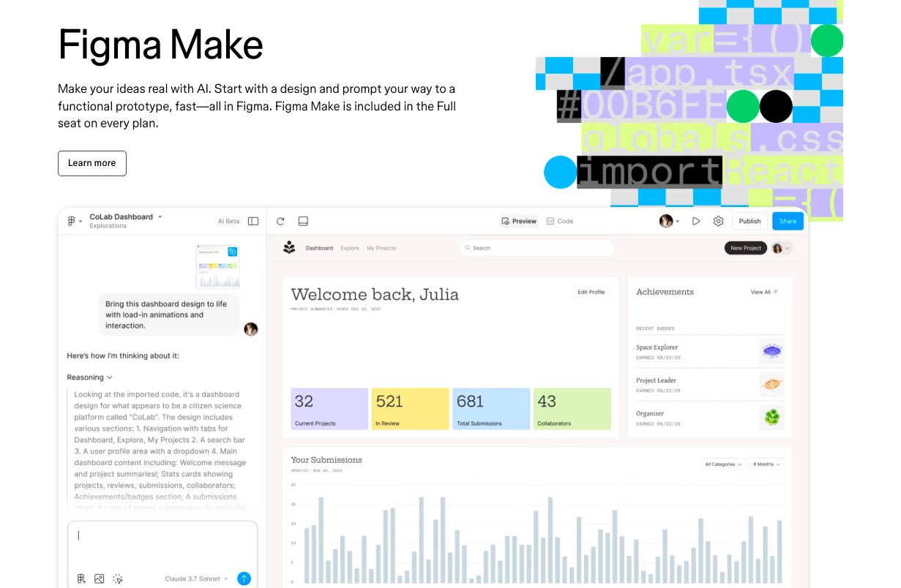Click the Publish button
This screenshot has height=588, width=901.
point(749,221)
